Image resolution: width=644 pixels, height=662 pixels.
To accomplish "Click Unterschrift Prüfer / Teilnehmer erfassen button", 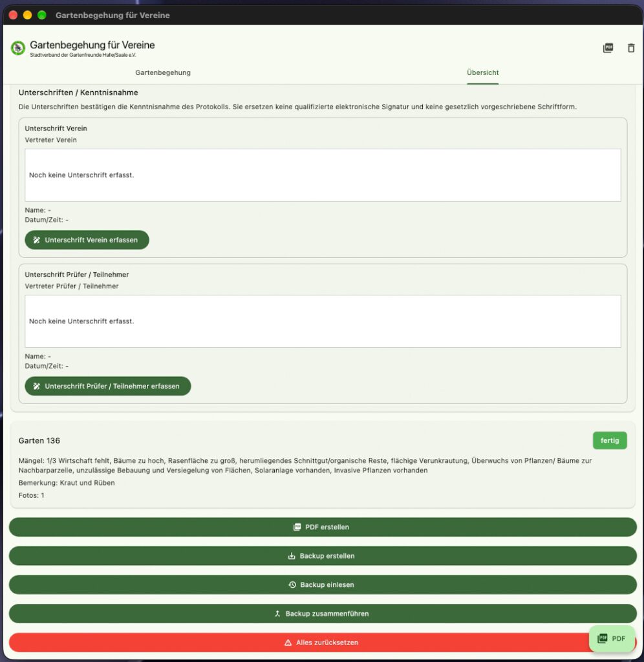I will [x=108, y=386].
